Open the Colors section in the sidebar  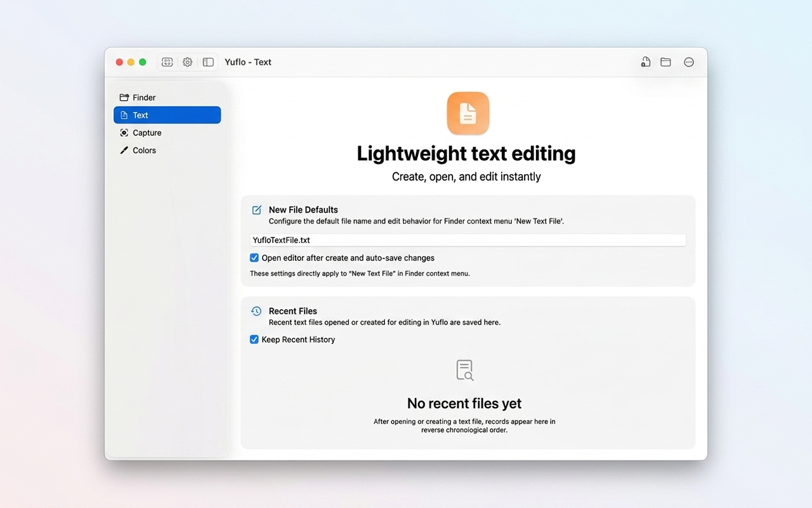pos(167,150)
